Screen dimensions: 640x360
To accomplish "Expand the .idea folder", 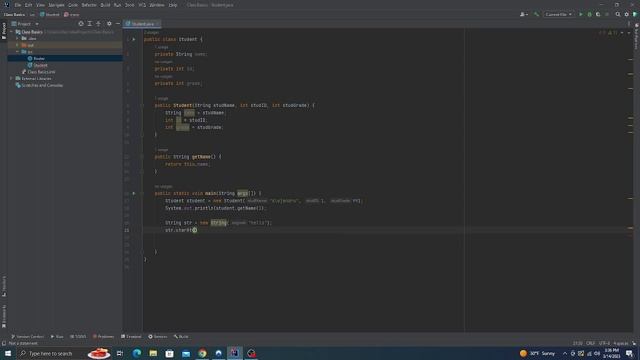I will pos(17,38).
